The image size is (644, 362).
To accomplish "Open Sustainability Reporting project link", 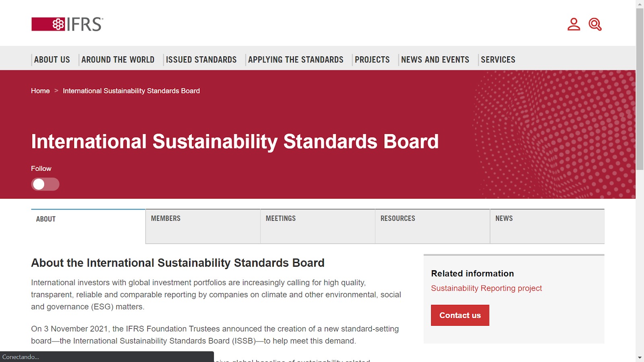I will click(486, 288).
